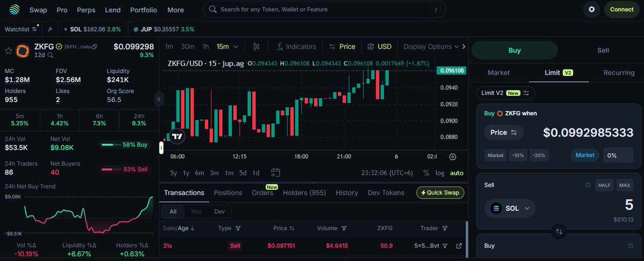
Task: Open Swap in top navigation
Action: (x=38, y=10)
